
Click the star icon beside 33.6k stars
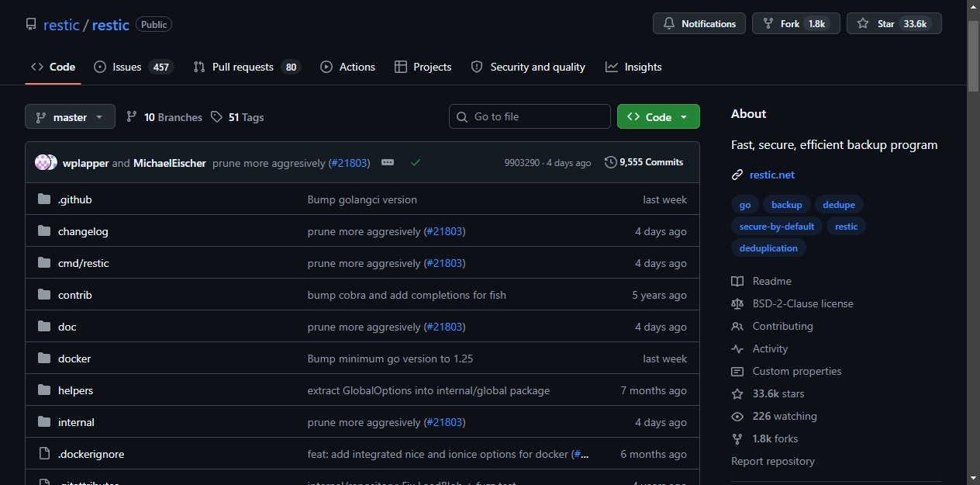(x=737, y=393)
